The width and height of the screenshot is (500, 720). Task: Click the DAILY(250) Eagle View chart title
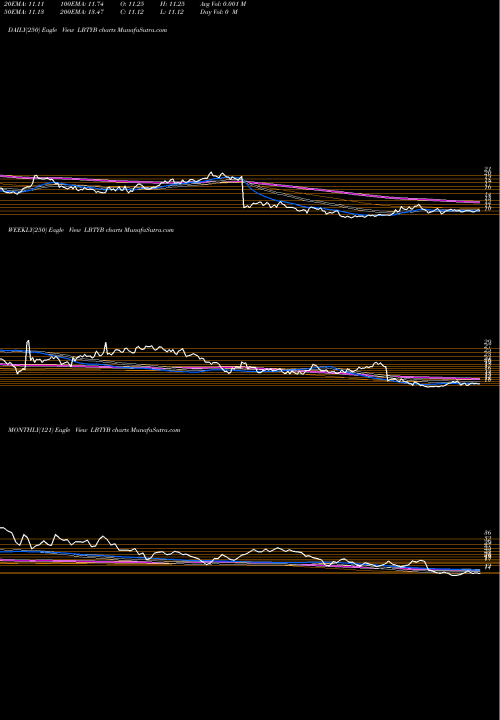point(88,30)
